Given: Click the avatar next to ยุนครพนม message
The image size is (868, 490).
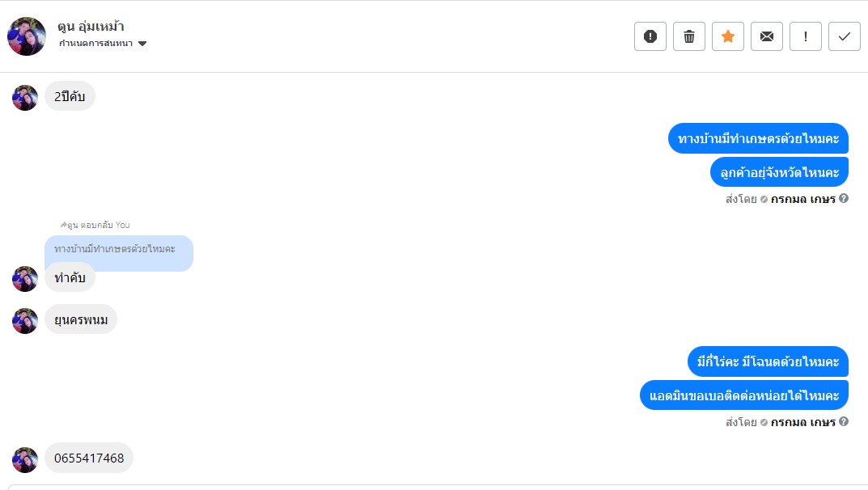Looking at the screenshot, I should 25,320.
